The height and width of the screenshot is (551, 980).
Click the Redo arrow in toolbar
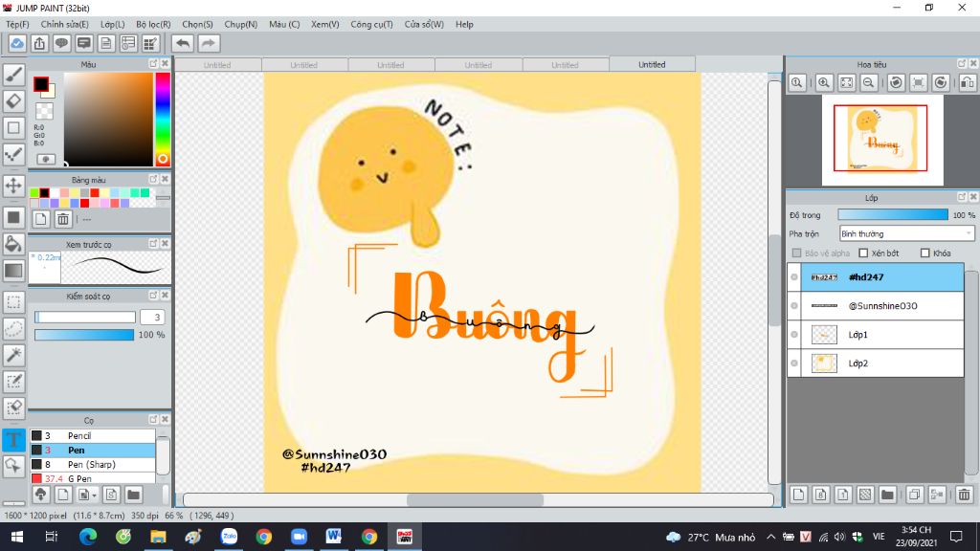(x=209, y=44)
